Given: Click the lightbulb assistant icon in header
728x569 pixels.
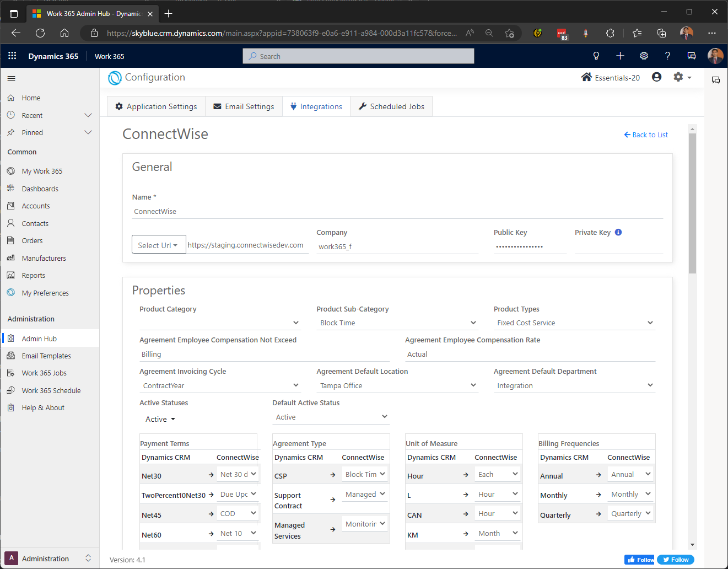Looking at the screenshot, I should pyautogui.click(x=596, y=56).
